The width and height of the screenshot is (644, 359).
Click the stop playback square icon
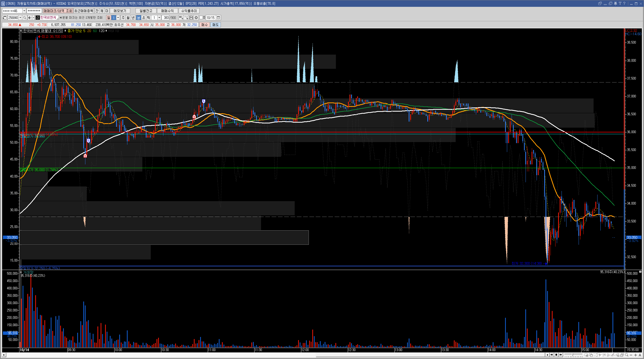point(556,355)
